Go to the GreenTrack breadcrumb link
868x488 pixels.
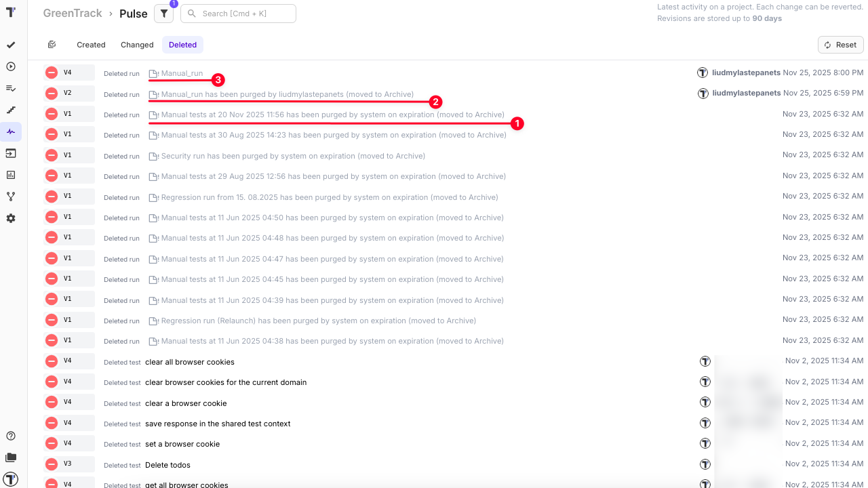pos(73,14)
